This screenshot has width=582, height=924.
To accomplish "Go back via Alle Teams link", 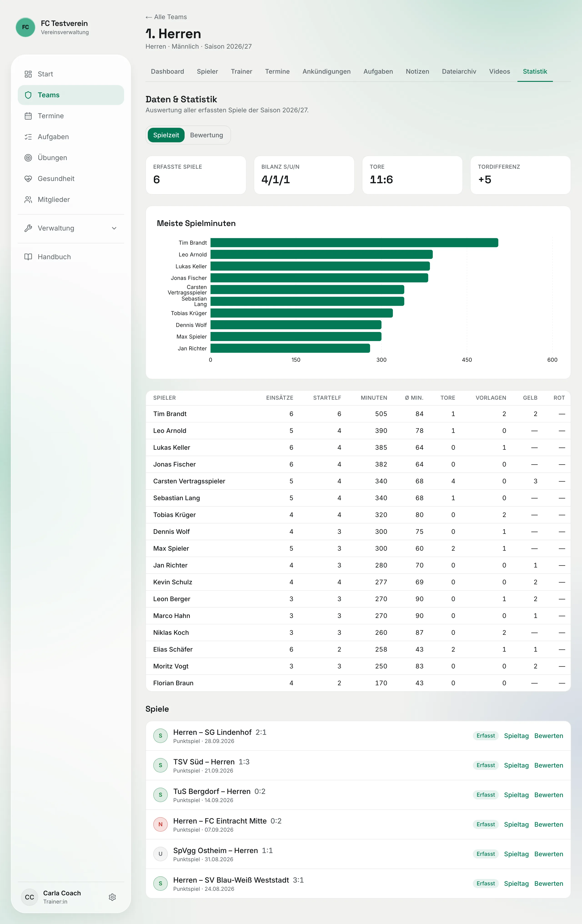I will click(166, 17).
